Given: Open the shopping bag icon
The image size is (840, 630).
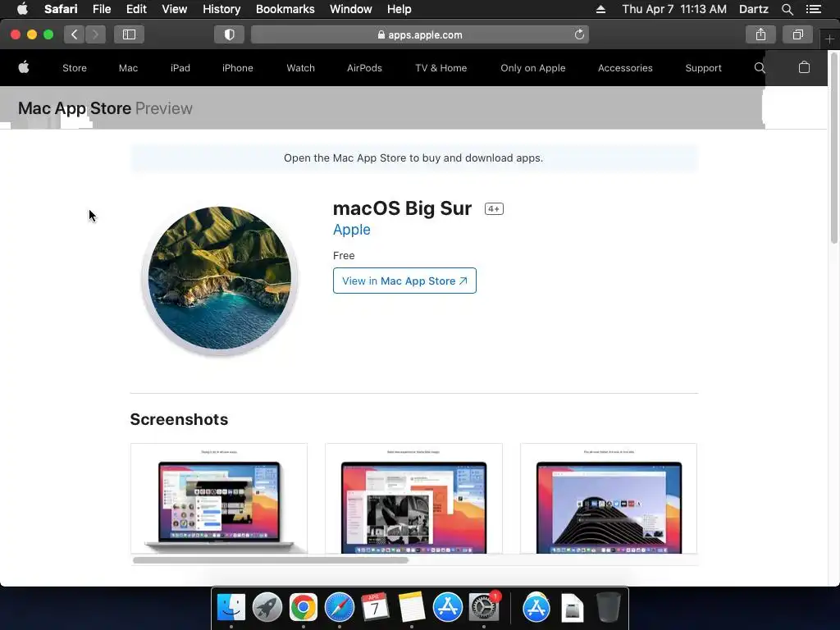Looking at the screenshot, I should [x=804, y=67].
